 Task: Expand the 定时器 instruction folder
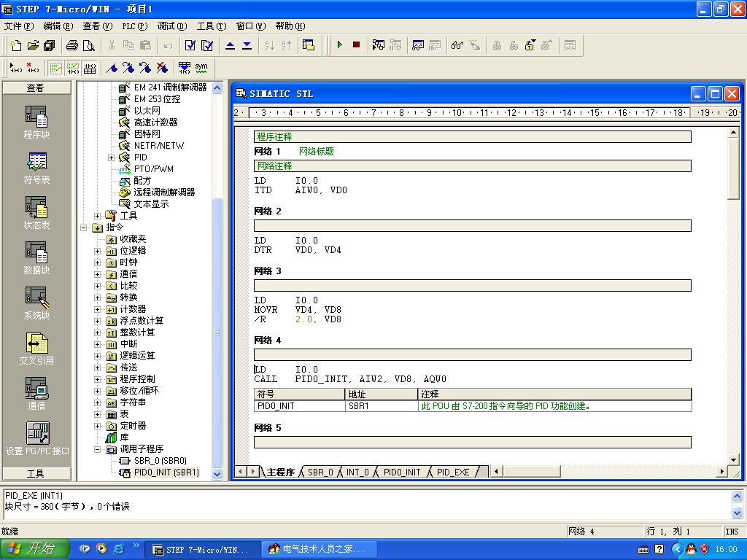[x=97, y=426]
